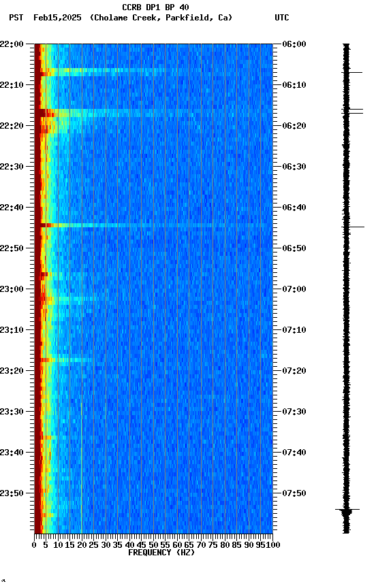Click the 06:40 UTC time label
Screen dimensions: 376x588
(294, 208)
